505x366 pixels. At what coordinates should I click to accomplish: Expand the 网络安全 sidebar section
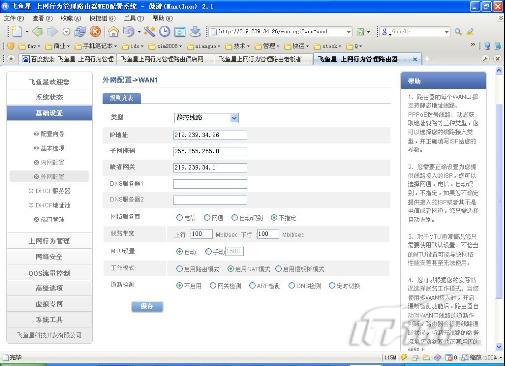49,257
